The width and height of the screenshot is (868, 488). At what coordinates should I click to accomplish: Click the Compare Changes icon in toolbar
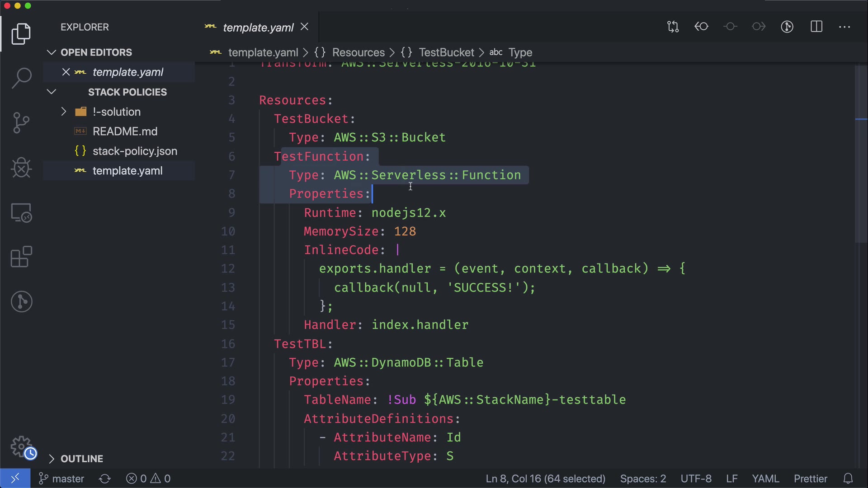tap(673, 27)
